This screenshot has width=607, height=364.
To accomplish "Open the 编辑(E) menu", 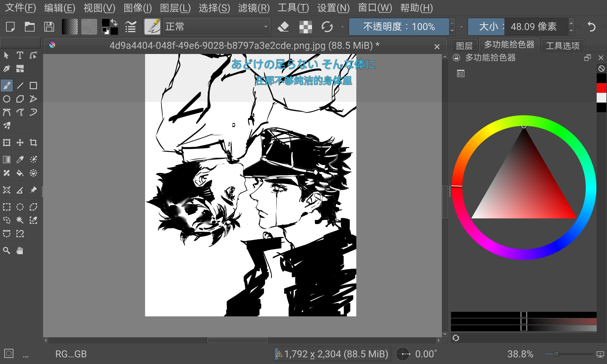I will coord(59,8).
